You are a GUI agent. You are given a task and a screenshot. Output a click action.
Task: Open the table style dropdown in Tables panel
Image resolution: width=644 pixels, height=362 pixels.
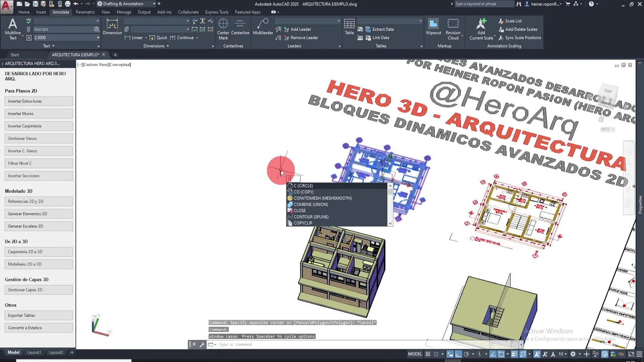click(420, 21)
